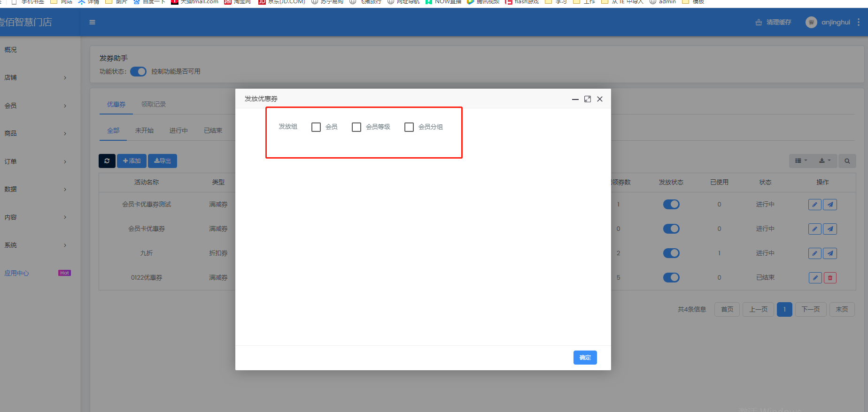Click the 添加 add button
Screen dimensions: 868x412
coord(132,161)
